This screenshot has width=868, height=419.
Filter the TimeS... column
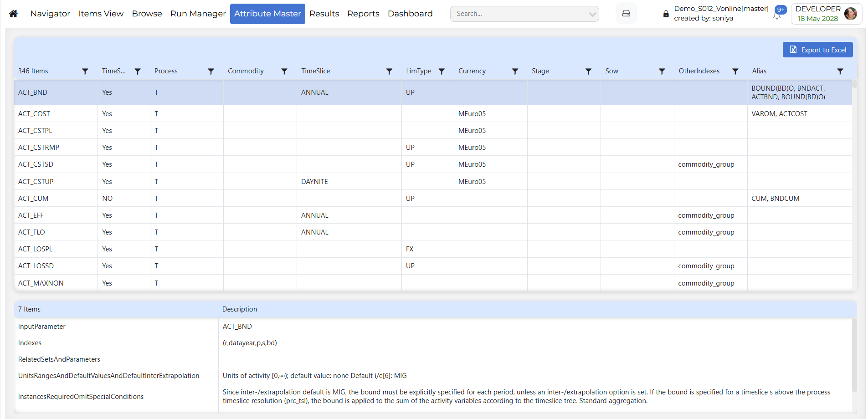point(138,72)
